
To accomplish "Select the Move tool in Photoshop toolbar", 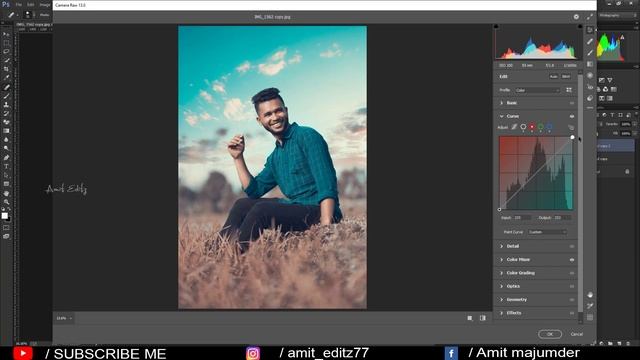I will 6,34.
